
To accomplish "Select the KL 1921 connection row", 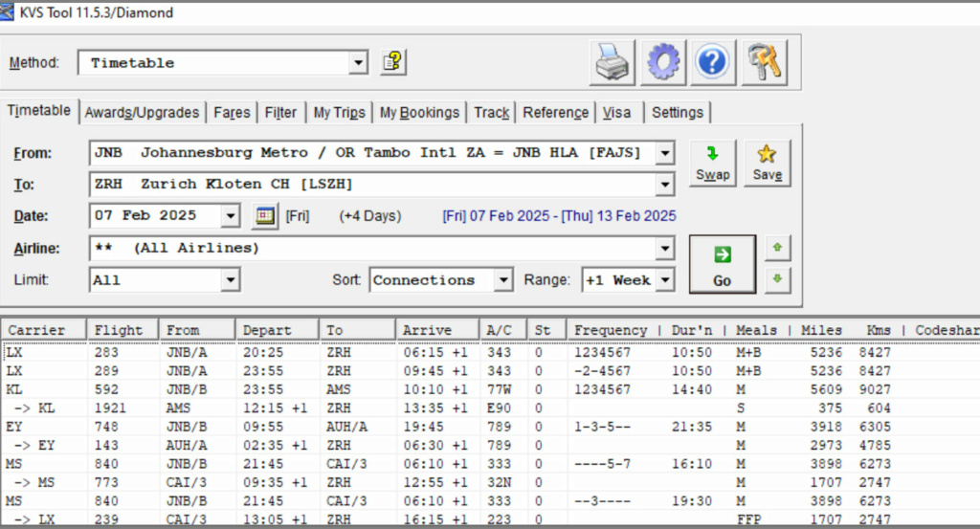I will click(x=490, y=408).
